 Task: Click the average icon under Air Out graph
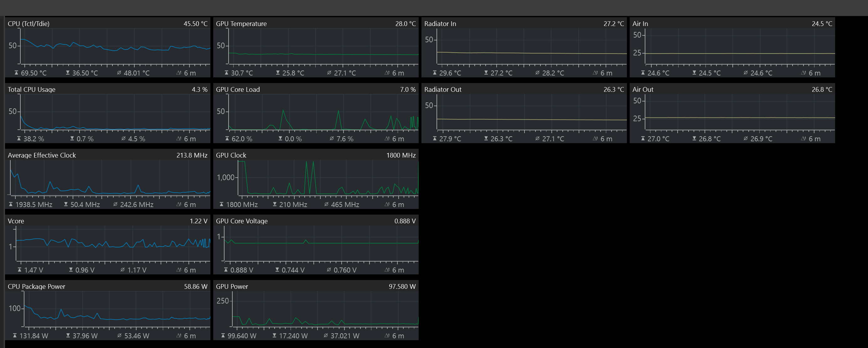click(x=745, y=138)
